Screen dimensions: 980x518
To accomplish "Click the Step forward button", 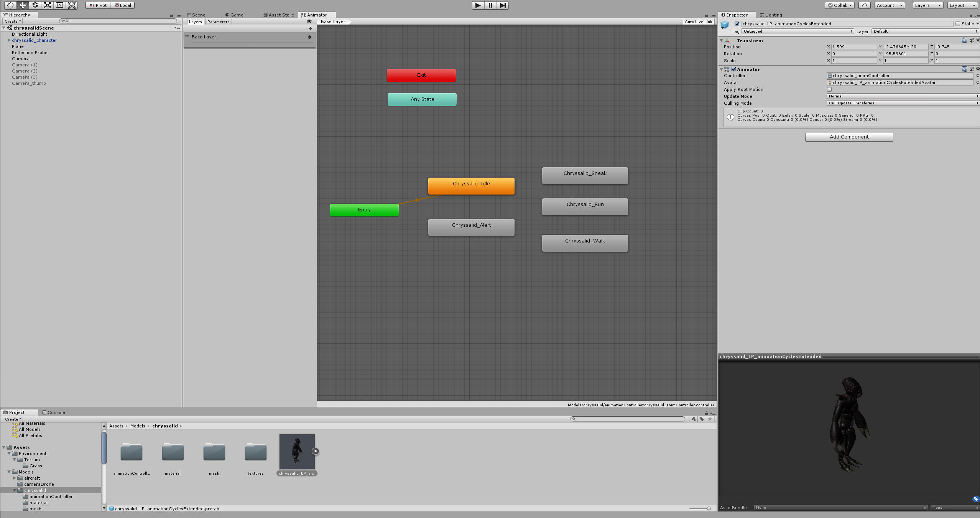I will pyautogui.click(x=503, y=5).
